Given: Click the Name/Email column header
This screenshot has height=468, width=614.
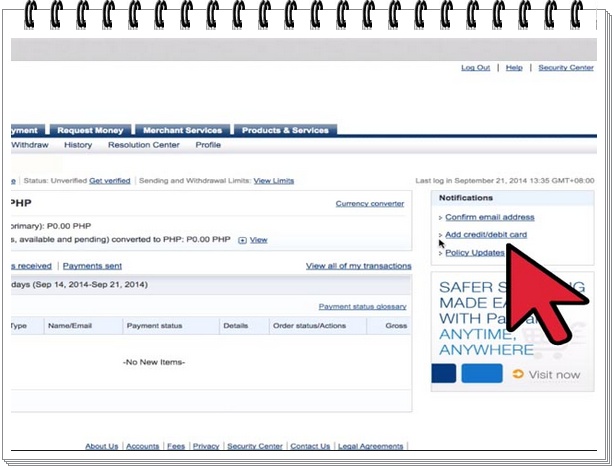Looking at the screenshot, I should (70, 325).
